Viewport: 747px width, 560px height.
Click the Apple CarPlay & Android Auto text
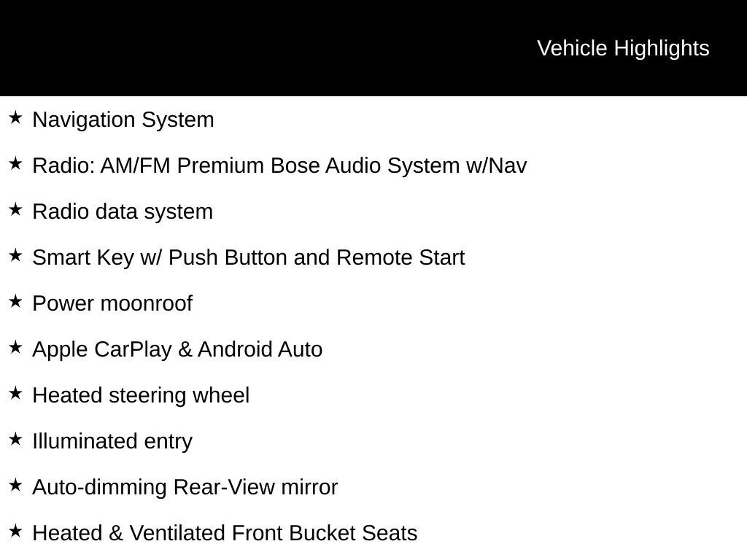click(177, 349)
